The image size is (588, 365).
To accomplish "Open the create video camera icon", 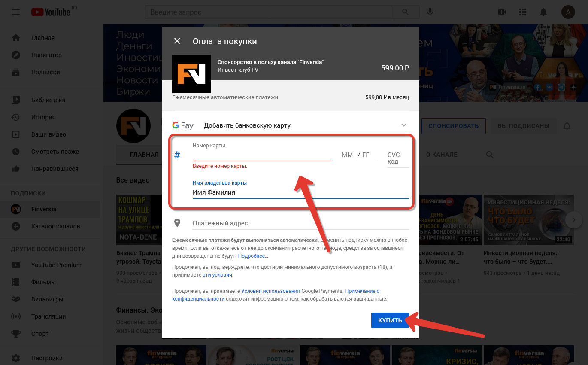I will click(502, 12).
